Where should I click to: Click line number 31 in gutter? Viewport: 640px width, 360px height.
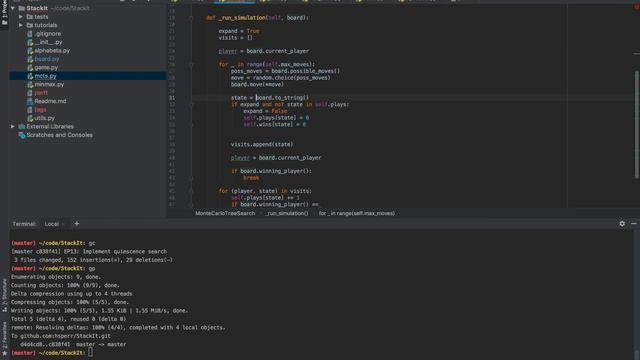pos(172,98)
